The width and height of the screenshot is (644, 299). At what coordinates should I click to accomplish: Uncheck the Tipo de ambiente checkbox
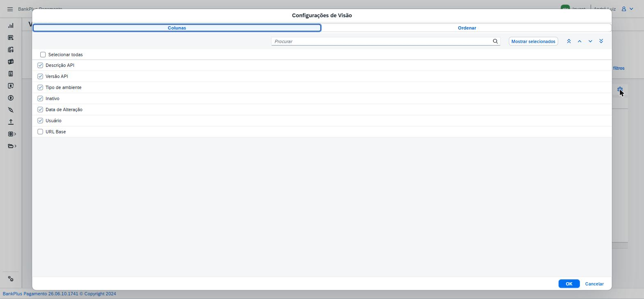coord(40,87)
